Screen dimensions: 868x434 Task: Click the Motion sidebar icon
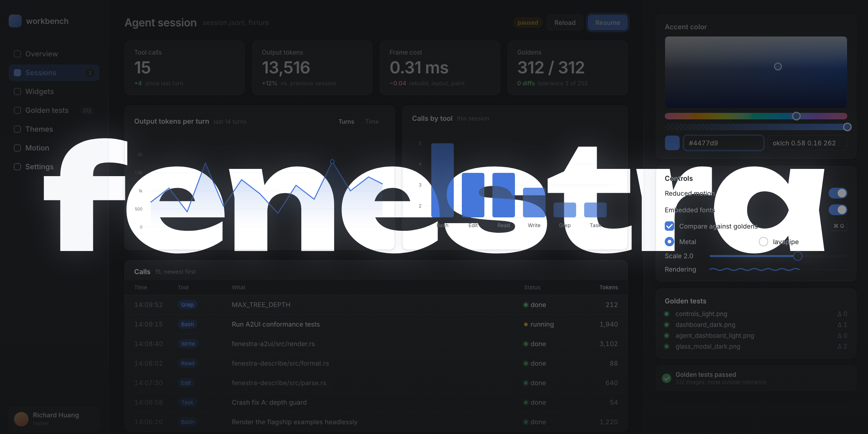[x=17, y=148]
